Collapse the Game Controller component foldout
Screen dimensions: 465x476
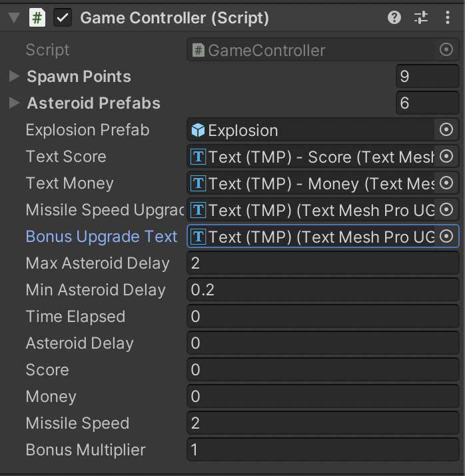click(x=14, y=18)
